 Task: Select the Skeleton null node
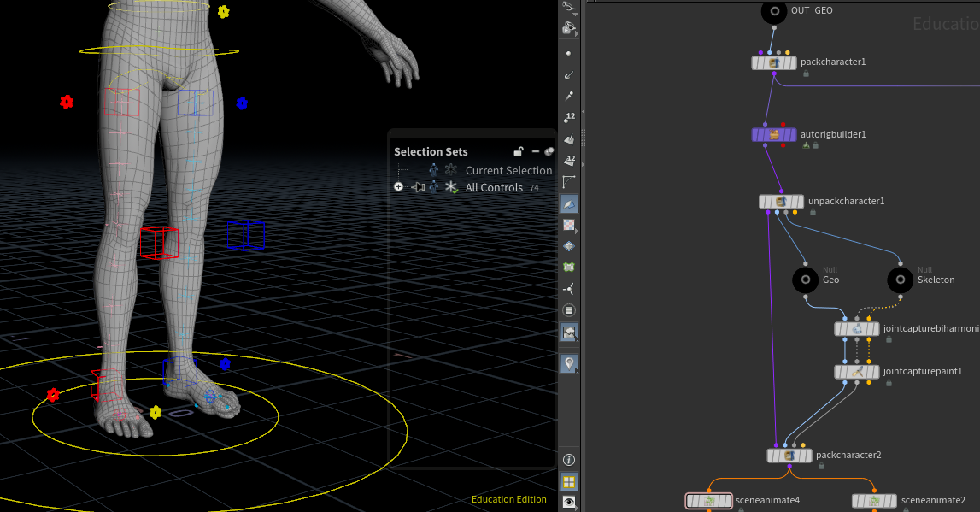[900, 280]
